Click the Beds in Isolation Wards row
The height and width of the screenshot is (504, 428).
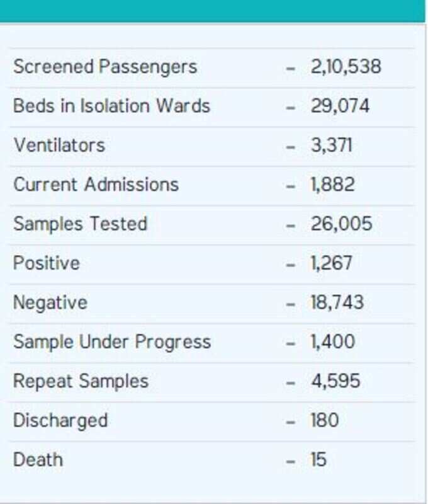coord(212,107)
